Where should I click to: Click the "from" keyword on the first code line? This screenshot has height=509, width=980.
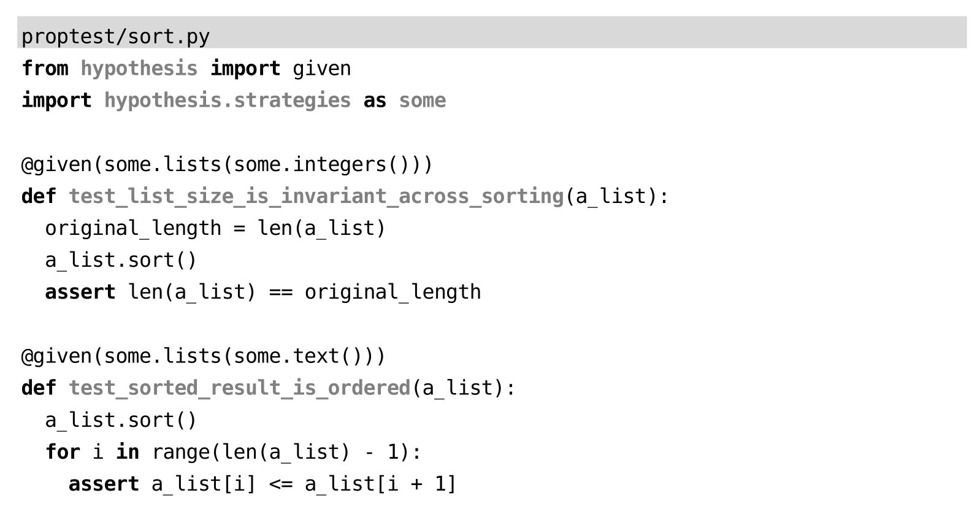(45, 68)
